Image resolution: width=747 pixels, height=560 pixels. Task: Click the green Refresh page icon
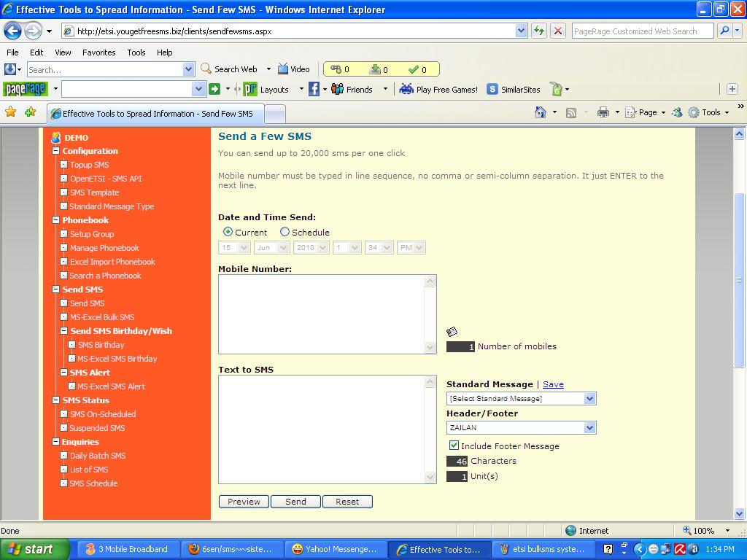pos(539,31)
